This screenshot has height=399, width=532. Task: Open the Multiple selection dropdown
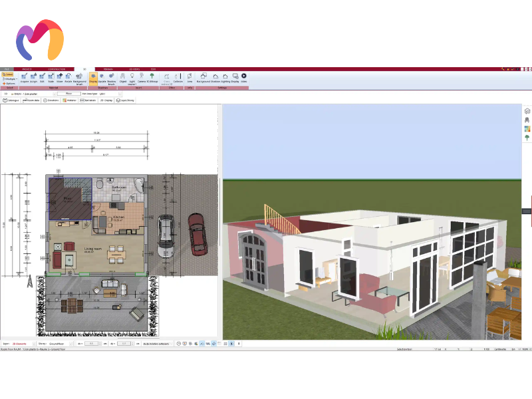coord(9,78)
